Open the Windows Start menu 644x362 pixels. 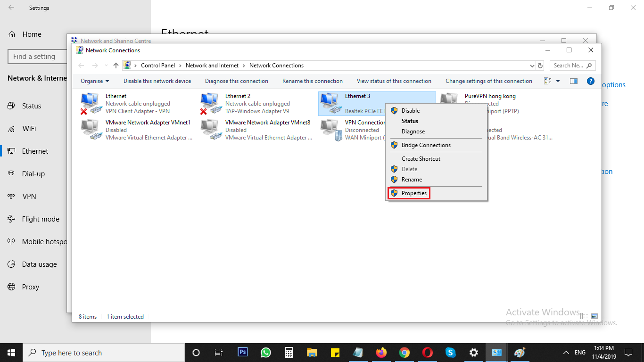click(x=11, y=353)
